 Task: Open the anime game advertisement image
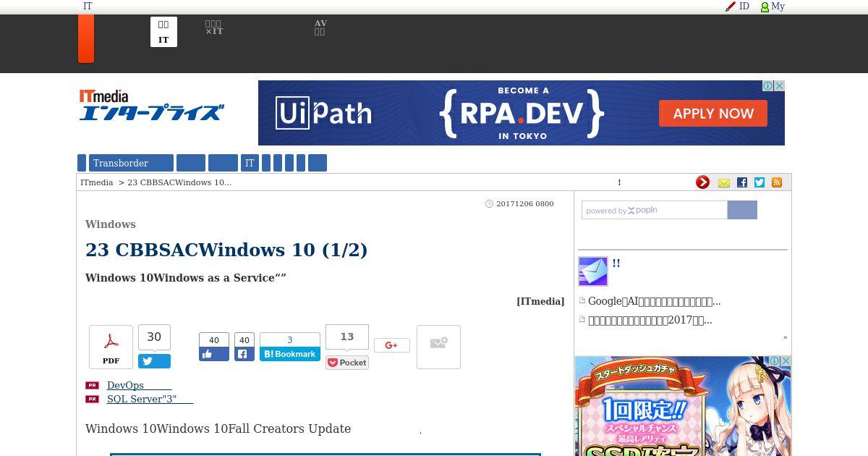[x=683, y=406]
